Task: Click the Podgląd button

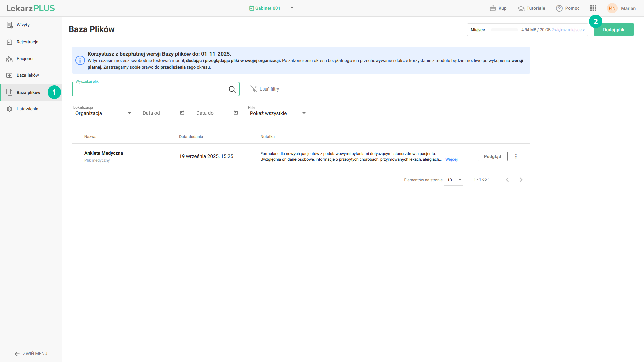Action: click(x=492, y=156)
